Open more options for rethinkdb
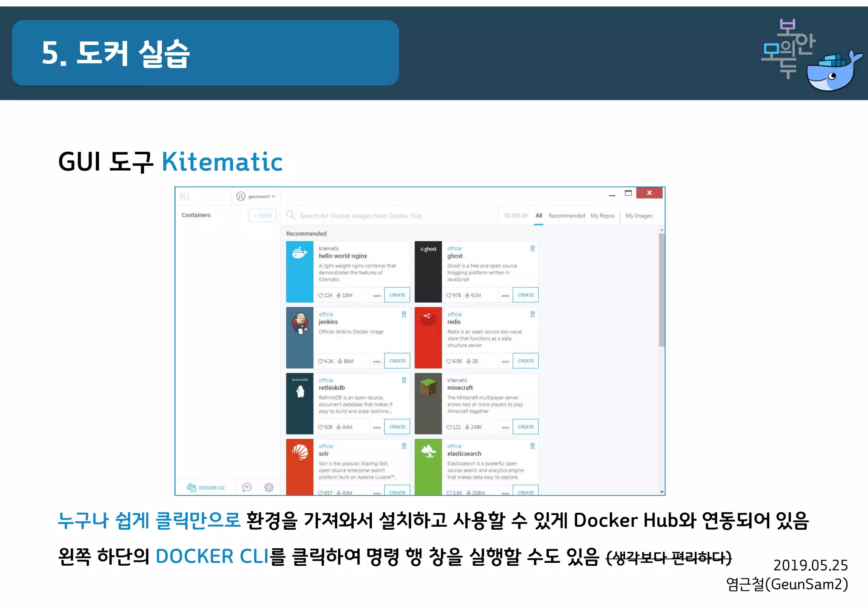868x614 pixels. (377, 427)
